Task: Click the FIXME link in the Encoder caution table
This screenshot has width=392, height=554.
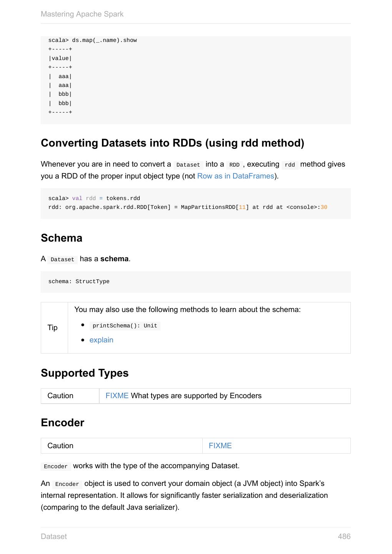Action: [220, 446]
